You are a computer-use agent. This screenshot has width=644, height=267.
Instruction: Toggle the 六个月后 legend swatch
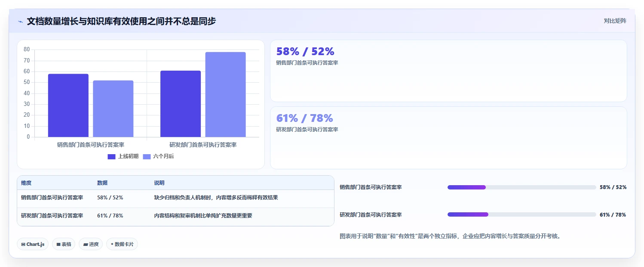(147, 156)
